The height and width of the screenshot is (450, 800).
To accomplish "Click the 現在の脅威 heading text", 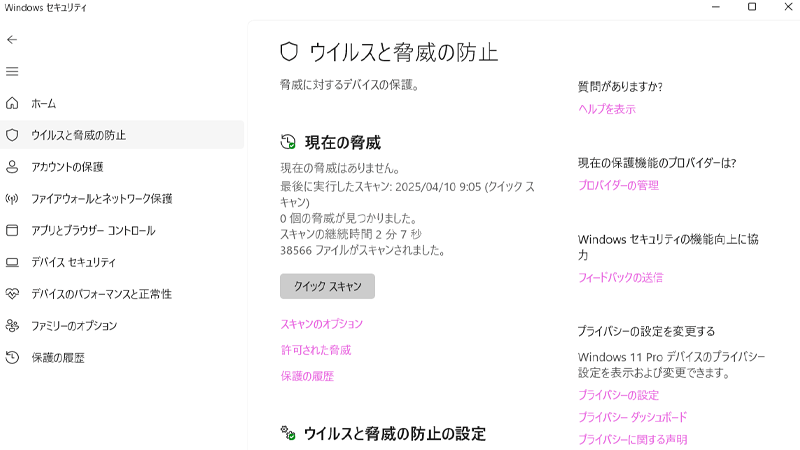I will tap(343, 142).
